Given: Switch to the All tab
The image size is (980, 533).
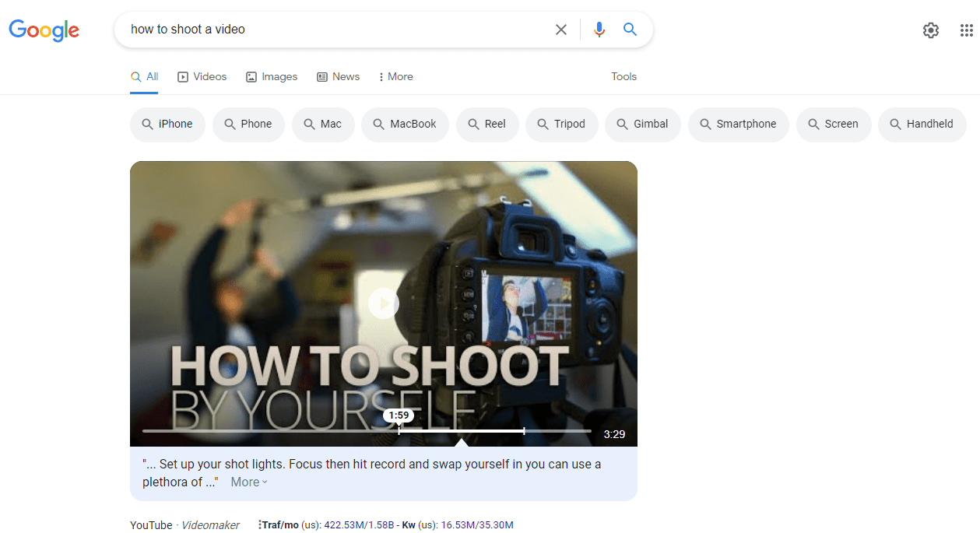Looking at the screenshot, I should pos(145,77).
